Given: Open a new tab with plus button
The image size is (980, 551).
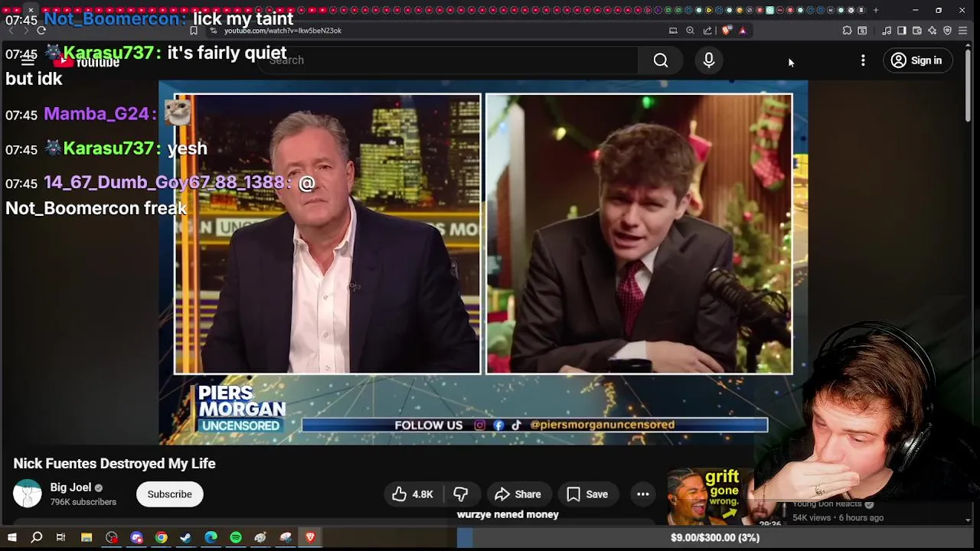Looking at the screenshot, I should tap(876, 10).
